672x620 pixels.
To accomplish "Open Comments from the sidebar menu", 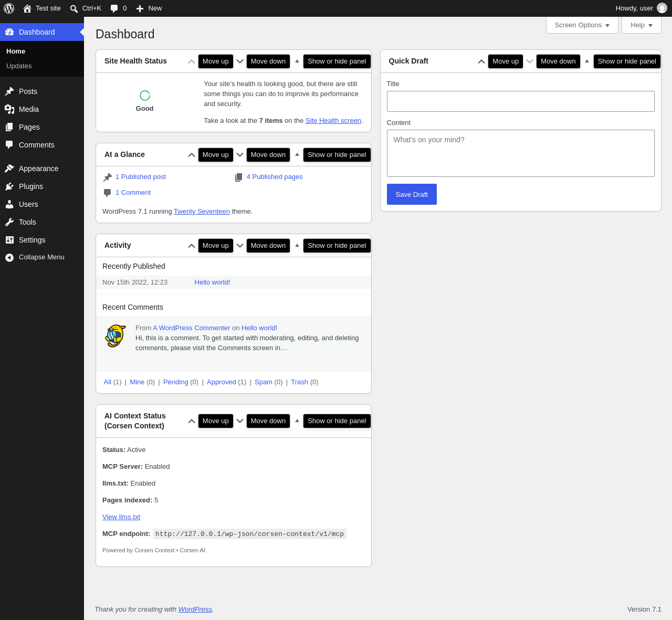I will pos(42,145).
